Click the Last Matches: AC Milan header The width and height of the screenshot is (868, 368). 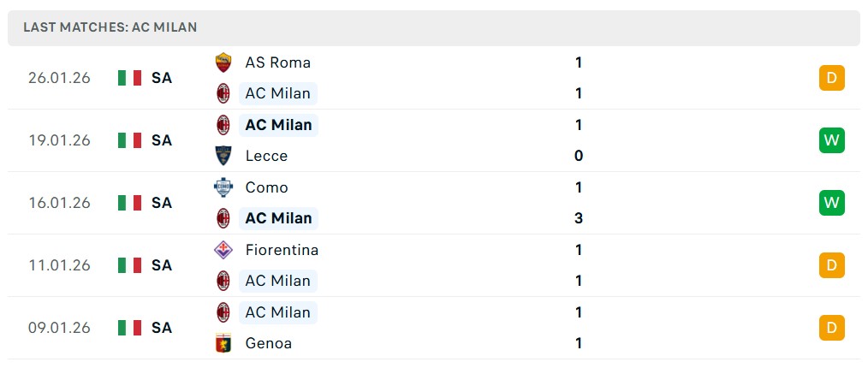click(110, 27)
